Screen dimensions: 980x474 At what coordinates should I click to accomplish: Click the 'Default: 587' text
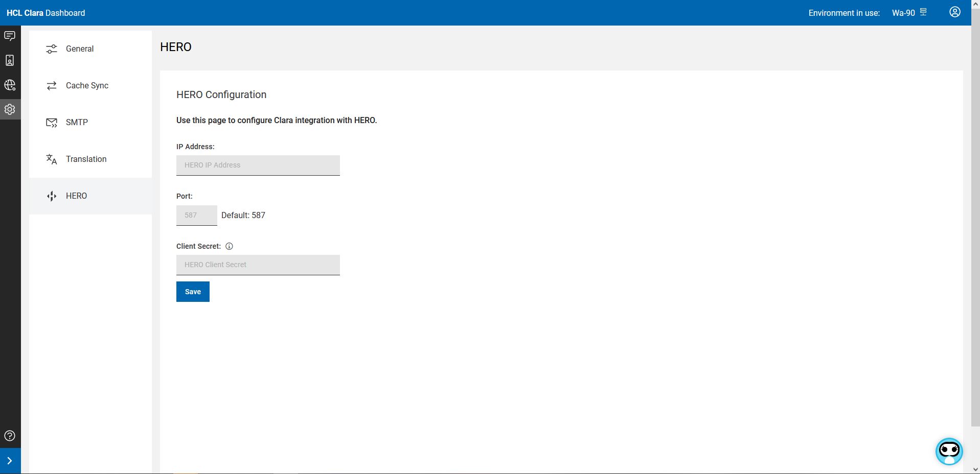tap(243, 216)
